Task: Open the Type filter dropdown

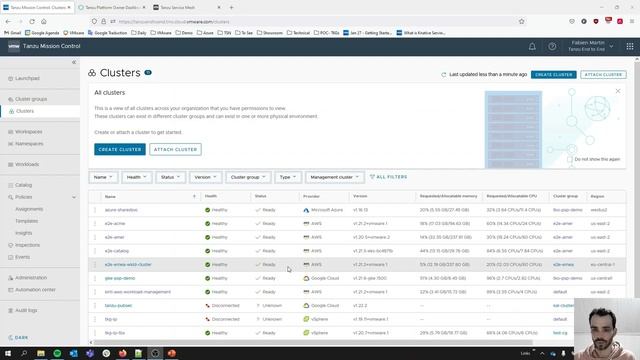Action: [x=288, y=177]
